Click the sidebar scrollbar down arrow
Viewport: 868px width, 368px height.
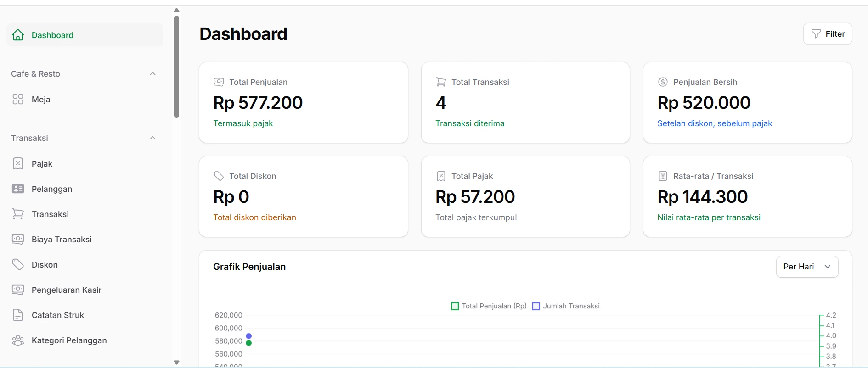click(176, 362)
